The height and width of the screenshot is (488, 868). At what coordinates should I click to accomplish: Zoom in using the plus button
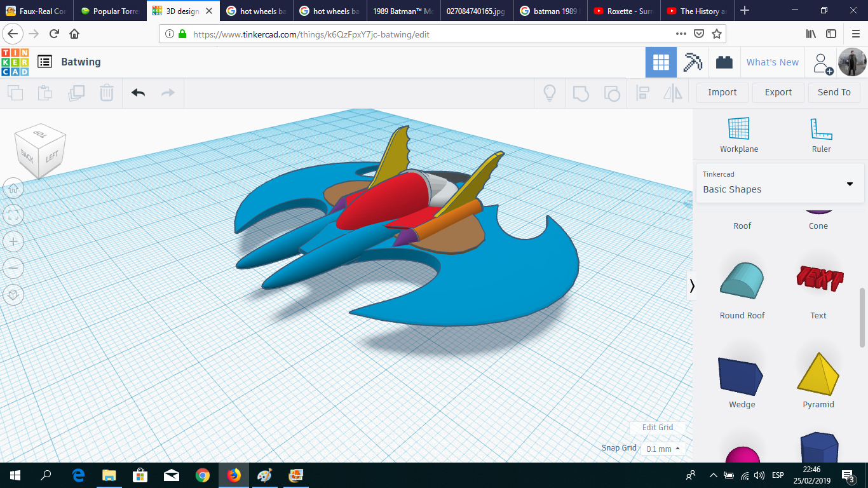click(x=13, y=241)
